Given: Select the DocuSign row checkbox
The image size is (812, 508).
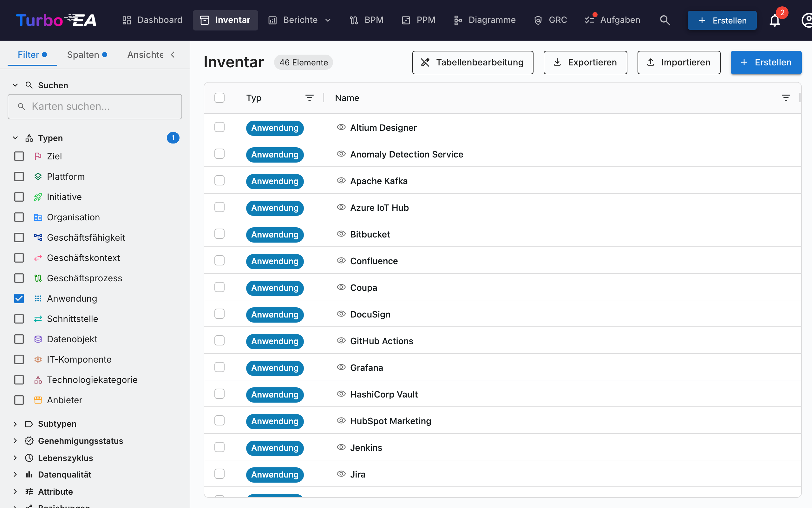Looking at the screenshot, I should [219, 314].
